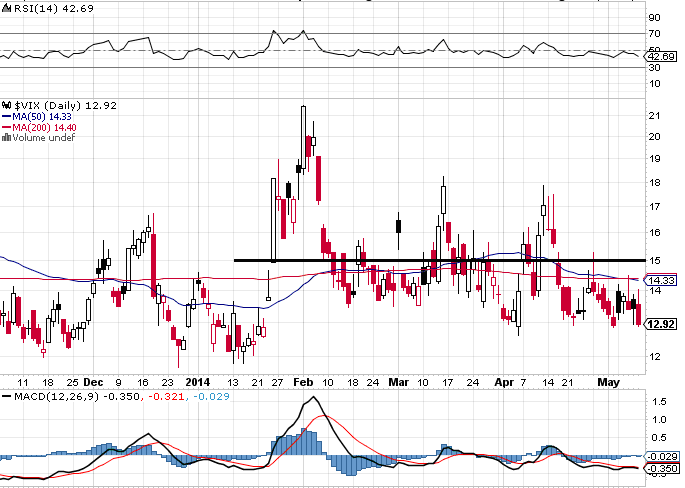Click the -0.029 tag on MACD axis
Image resolution: width=685 pixels, height=488 pixels.
coord(663,457)
